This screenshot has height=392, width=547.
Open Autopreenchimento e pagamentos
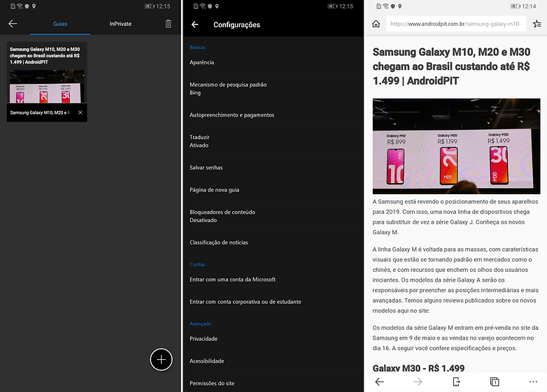pos(273,115)
